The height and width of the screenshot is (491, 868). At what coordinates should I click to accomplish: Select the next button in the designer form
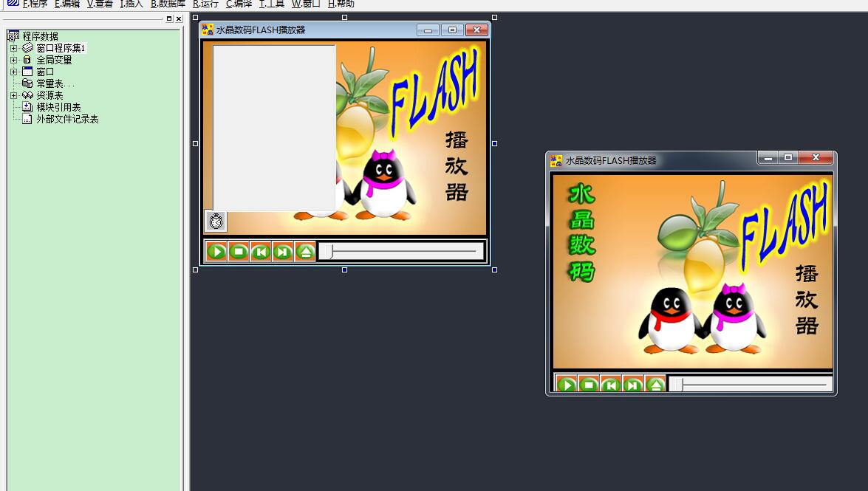pyautogui.click(x=283, y=252)
